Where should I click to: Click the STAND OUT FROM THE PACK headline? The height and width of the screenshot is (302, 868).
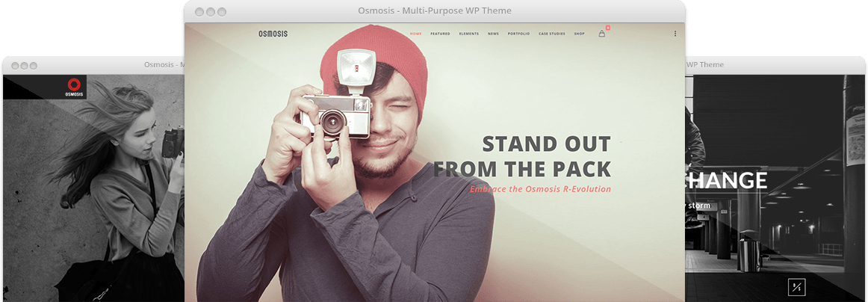[522, 156]
